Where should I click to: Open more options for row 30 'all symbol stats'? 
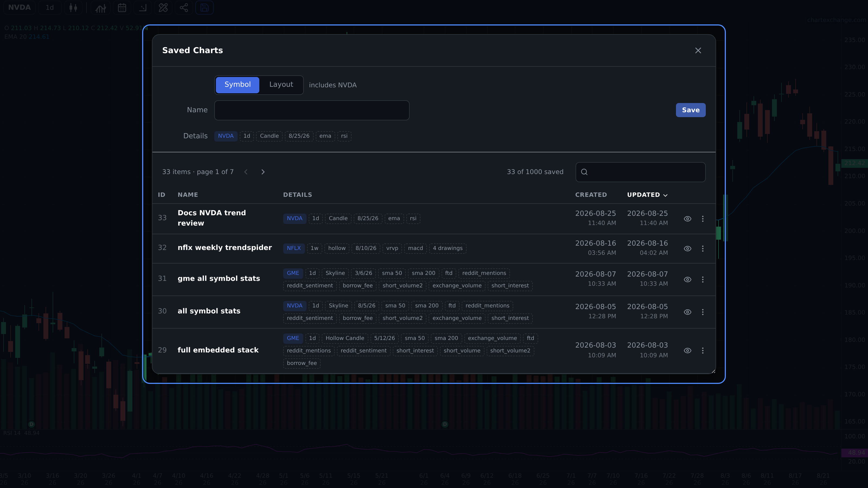pos(703,312)
